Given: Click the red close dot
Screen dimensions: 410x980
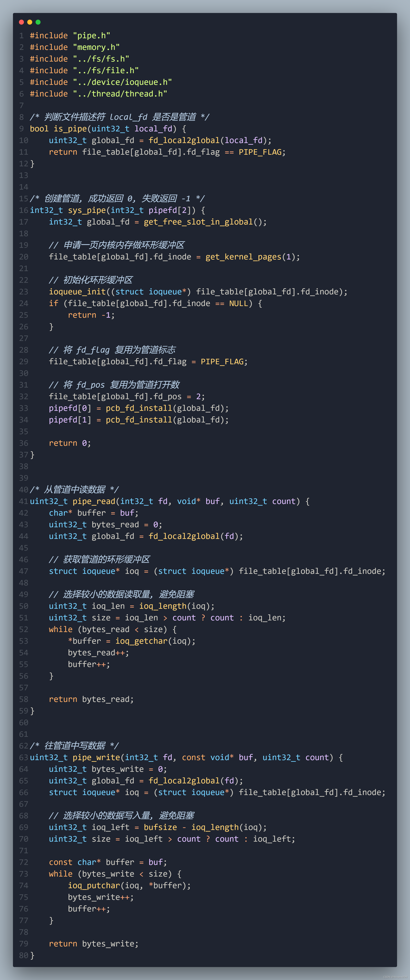Looking at the screenshot, I should (21, 22).
